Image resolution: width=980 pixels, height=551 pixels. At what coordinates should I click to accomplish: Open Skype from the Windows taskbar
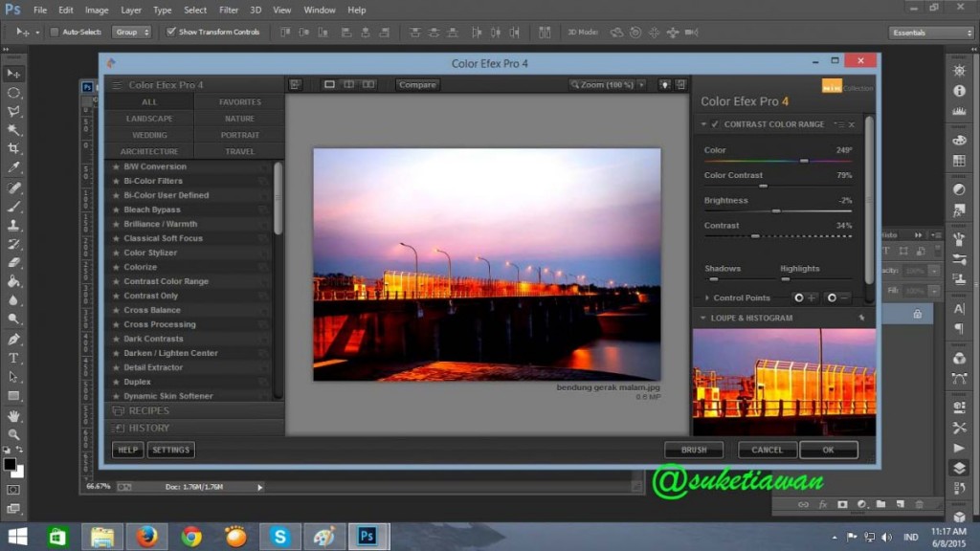279,536
